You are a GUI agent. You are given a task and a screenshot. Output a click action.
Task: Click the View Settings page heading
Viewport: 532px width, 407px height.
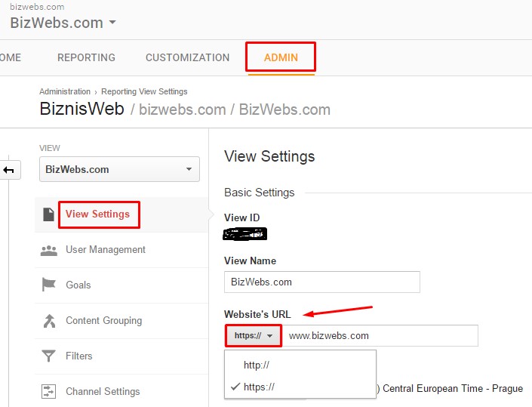[x=269, y=156]
